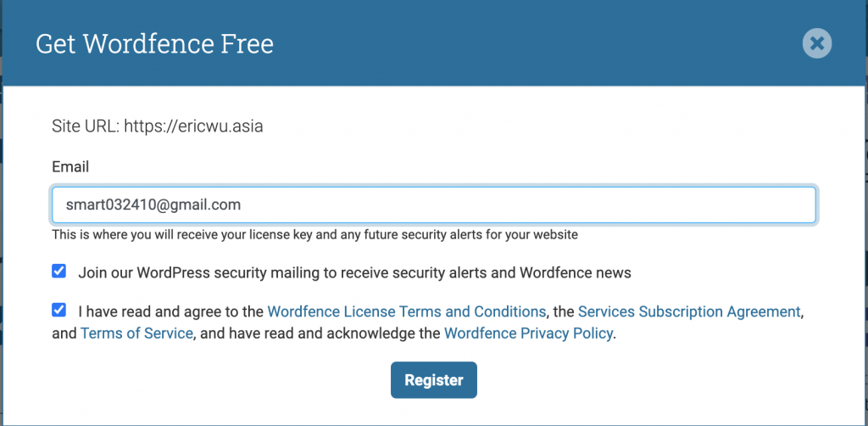Open the Services Subscription Agreement link
Image resolution: width=868 pixels, height=426 pixels.
click(x=689, y=312)
